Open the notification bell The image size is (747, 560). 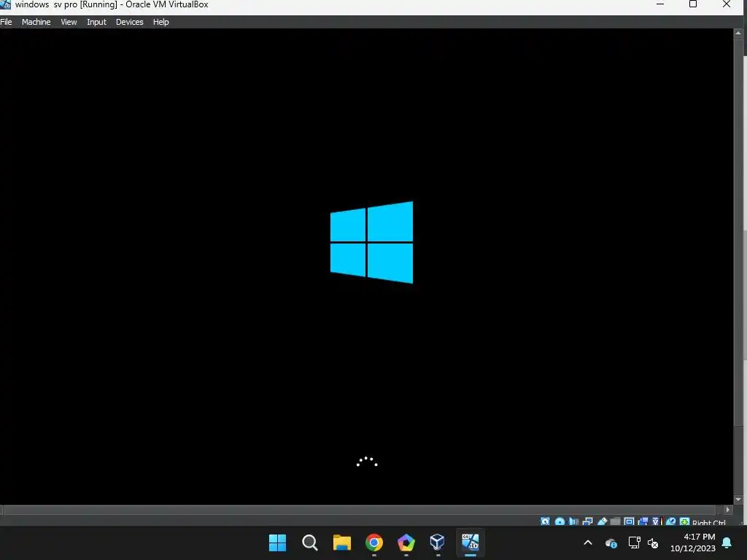point(727,542)
